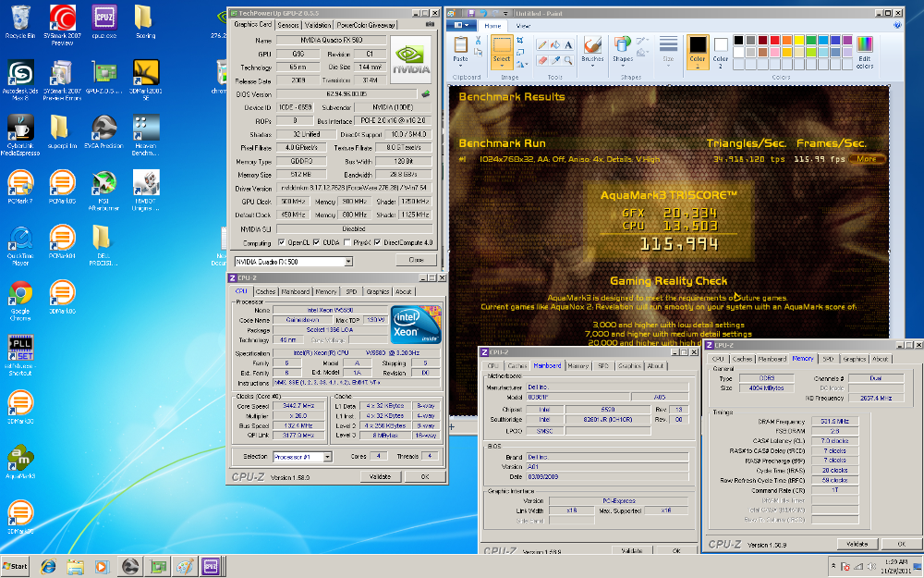Open the MSI Afterburner desktop icon
This screenshot has width=924, height=578.
coord(103,191)
